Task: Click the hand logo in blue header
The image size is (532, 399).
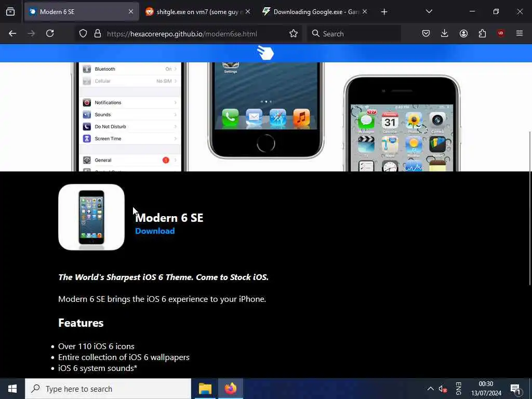Action: coord(265,53)
